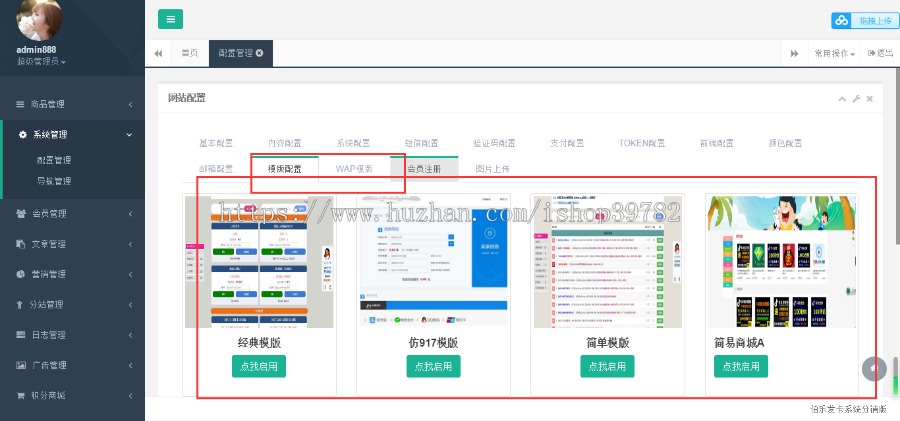The height and width of the screenshot is (421, 900).
Task: Open the 首页 page tab
Action: pyautogui.click(x=190, y=53)
